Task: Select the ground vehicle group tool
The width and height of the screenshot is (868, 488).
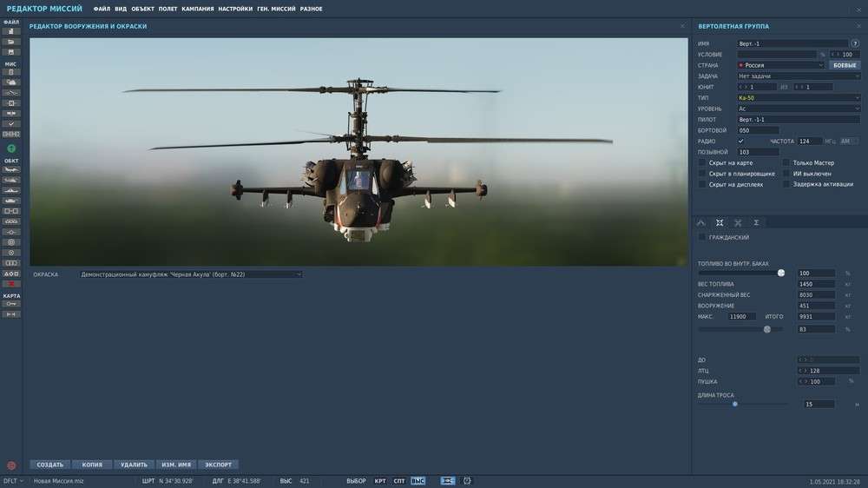Action: click(11, 201)
